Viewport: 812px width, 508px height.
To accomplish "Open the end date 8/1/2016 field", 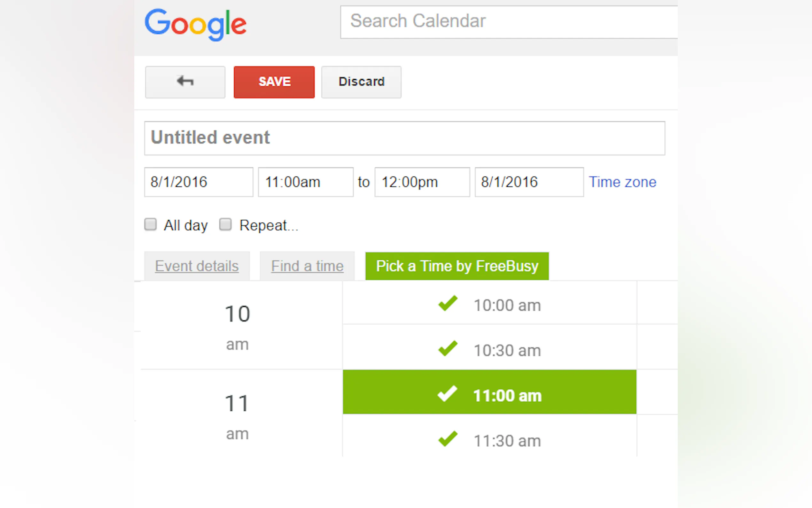I will click(x=529, y=182).
